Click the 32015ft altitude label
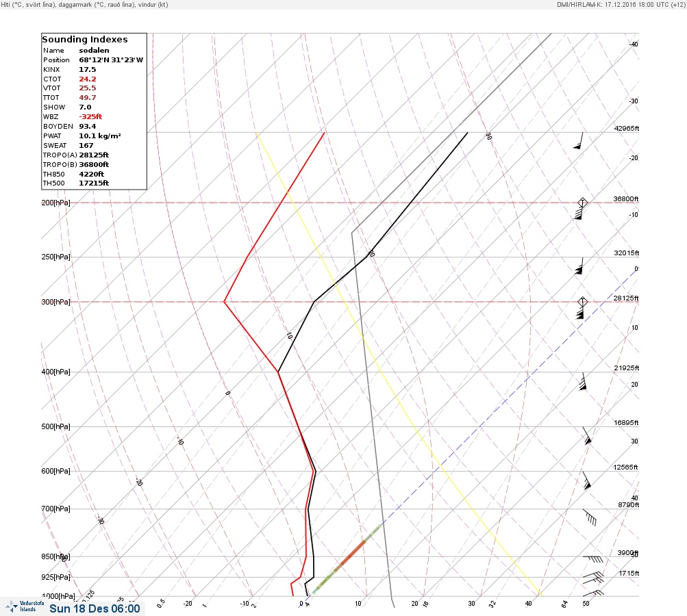 point(627,253)
